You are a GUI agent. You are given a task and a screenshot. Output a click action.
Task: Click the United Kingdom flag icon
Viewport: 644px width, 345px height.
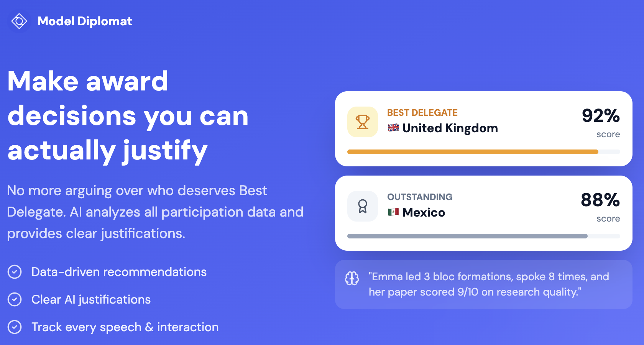coord(393,128)
